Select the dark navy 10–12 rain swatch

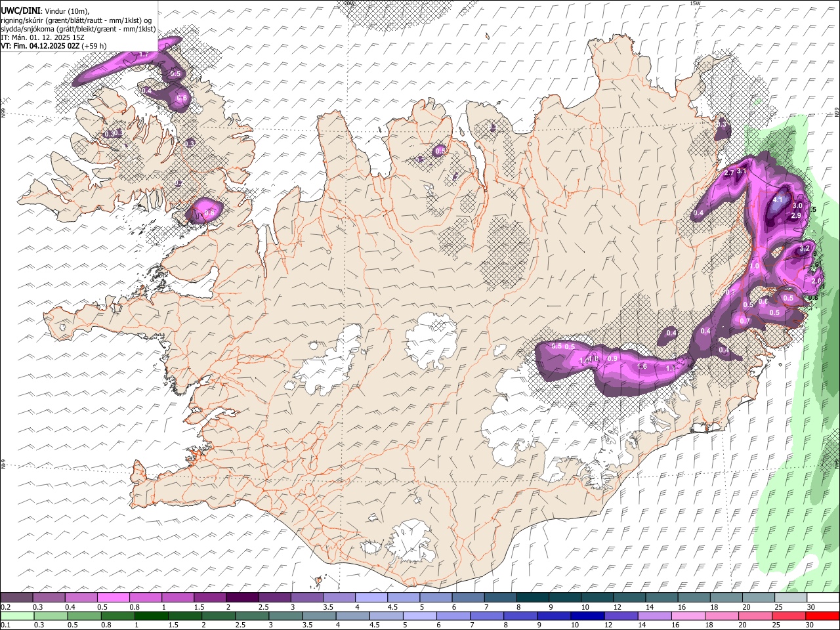tap(587, 616)
